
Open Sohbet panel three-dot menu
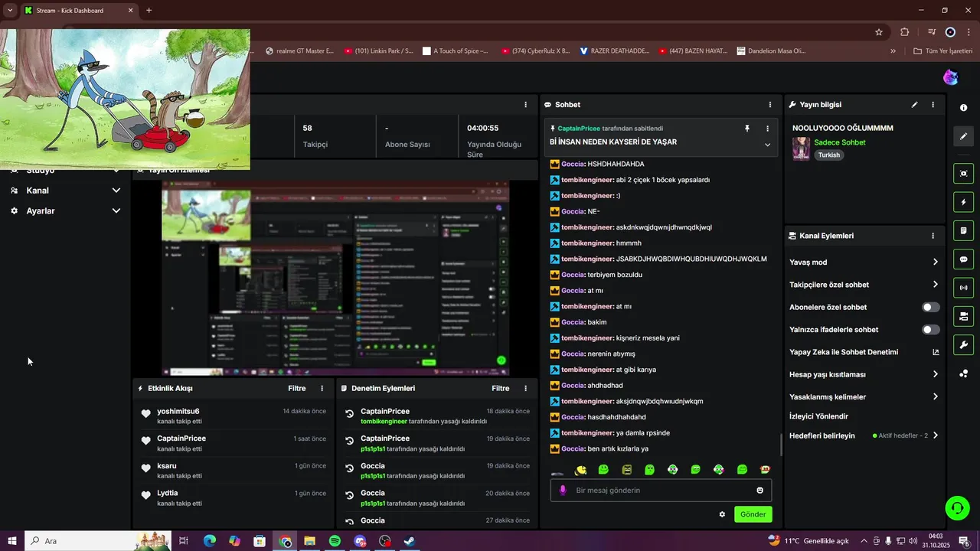pyautogui.click(x=770, y=105)
